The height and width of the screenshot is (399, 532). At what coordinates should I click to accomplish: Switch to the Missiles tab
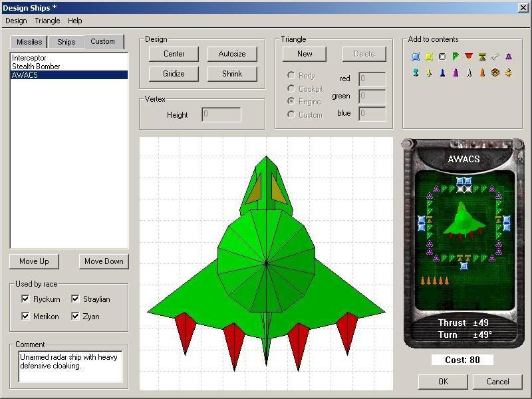click(29, 42)
